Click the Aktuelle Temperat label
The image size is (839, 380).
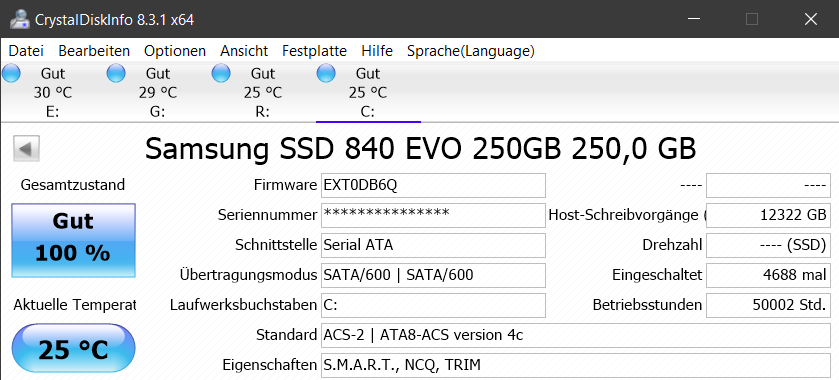coord(75,305)
